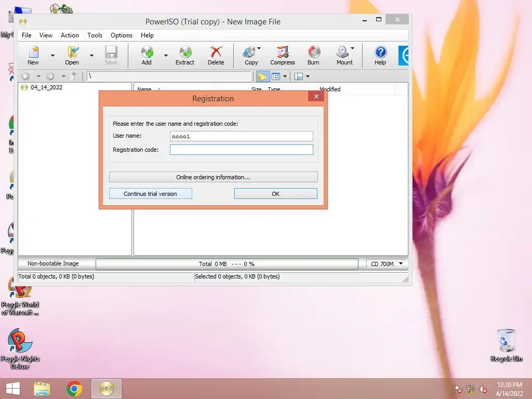Click the Action Center flag tray icon

pos(458,389)
